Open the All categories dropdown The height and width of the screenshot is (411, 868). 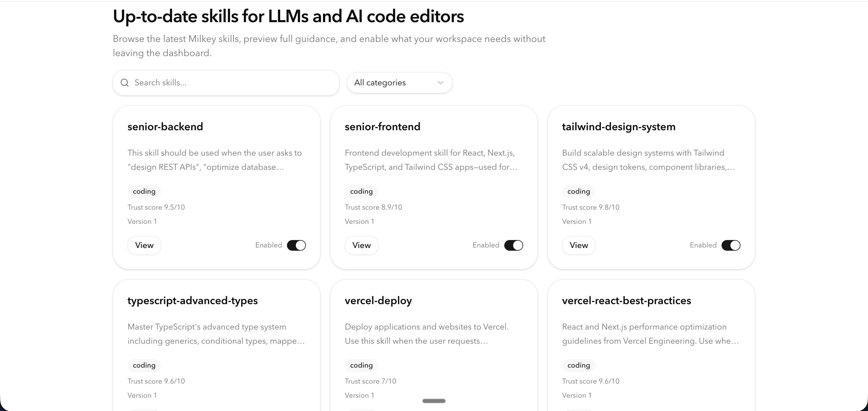tap(399, 83)
